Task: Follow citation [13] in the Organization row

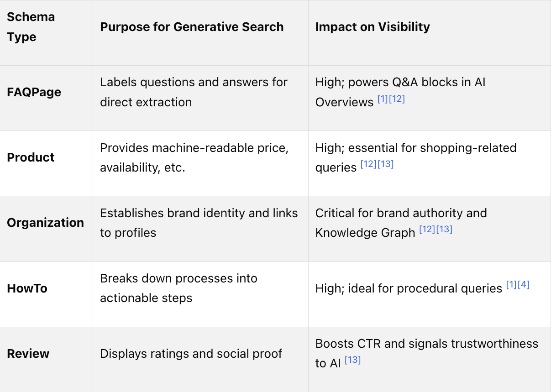Action: click(x=444, y=229)
